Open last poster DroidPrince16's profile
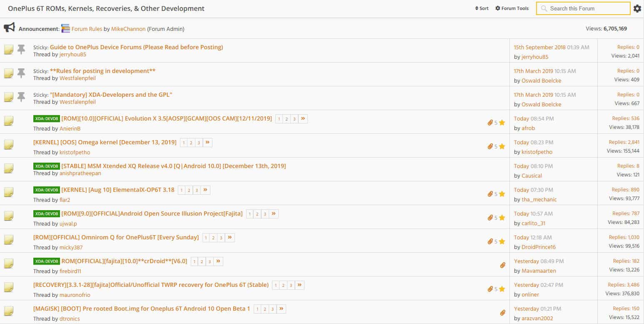Screen dimensions: 644x324 click(x=539, y=247)
